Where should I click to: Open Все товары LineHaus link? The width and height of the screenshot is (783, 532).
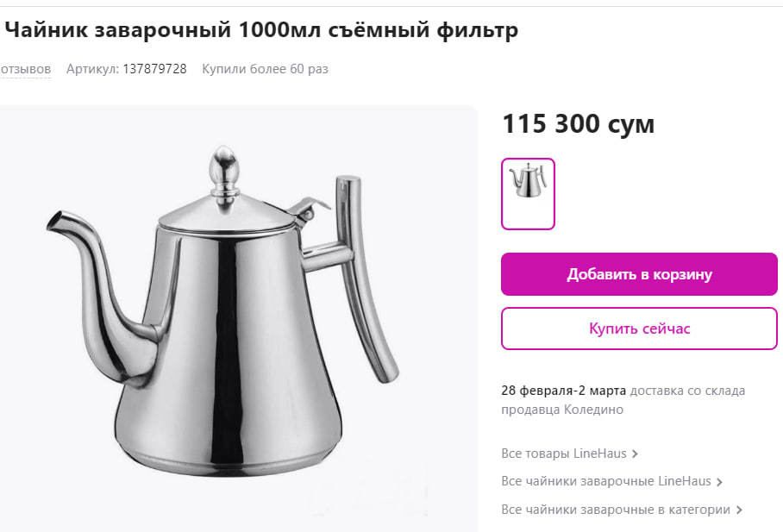(564, 453)
